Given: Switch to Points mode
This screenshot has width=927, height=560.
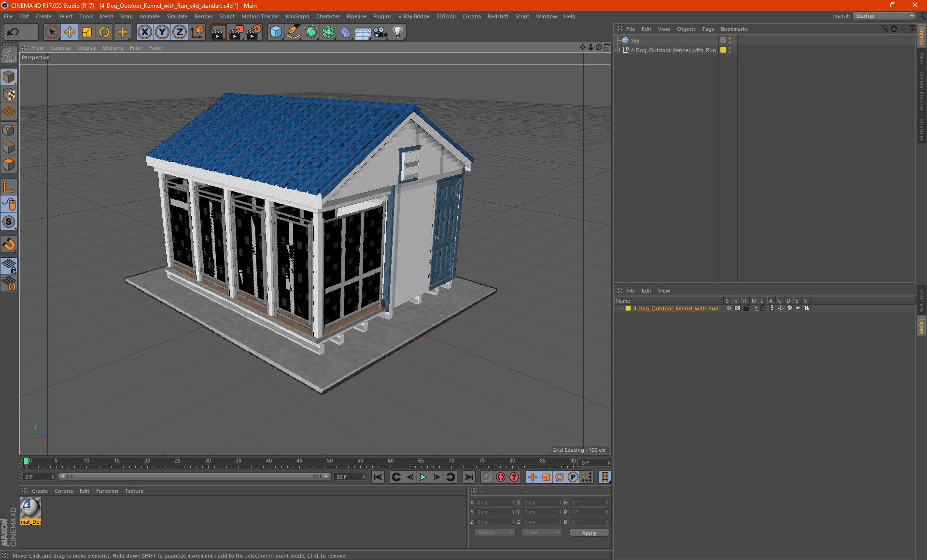Looking at the screenshot, I should coord(9,130).
